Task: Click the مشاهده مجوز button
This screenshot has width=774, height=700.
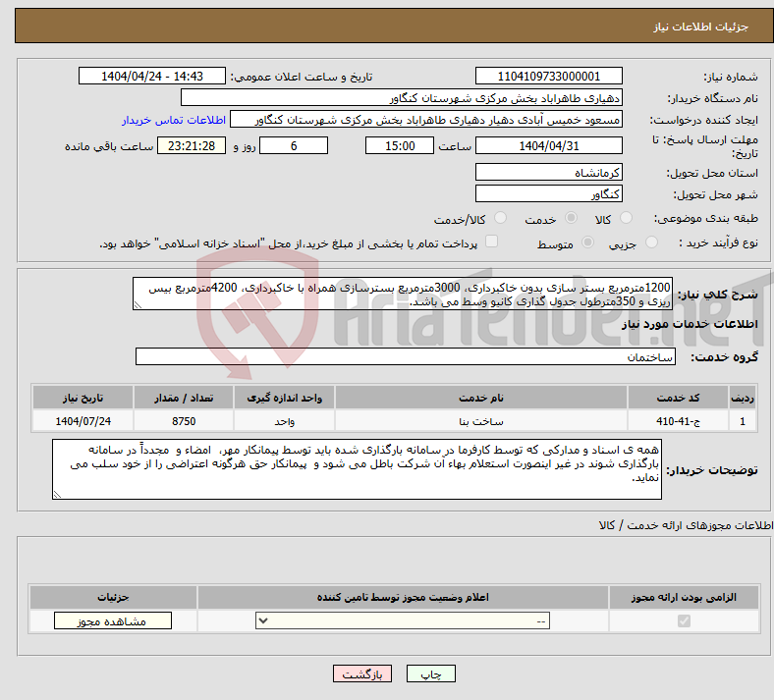Action: click(113, 620)
